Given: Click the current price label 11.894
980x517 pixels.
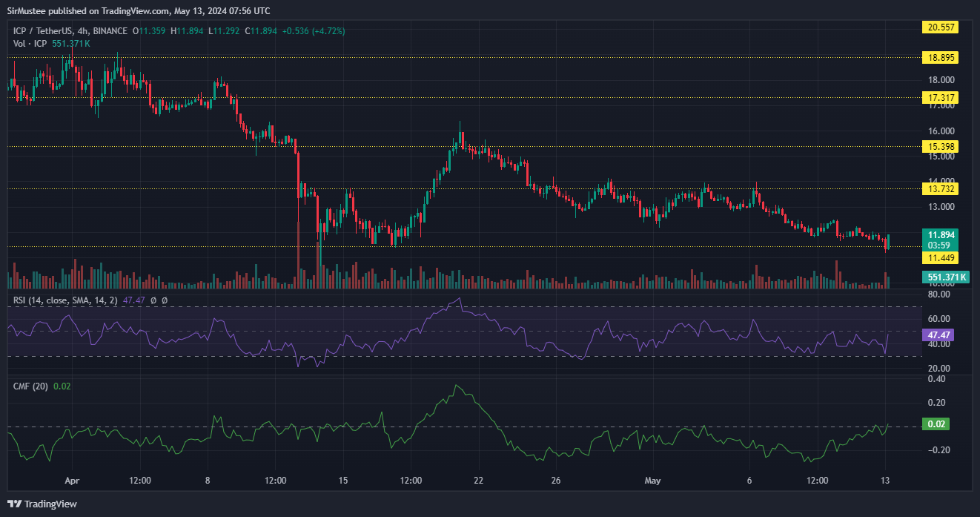Looking at the screenshot, I should pos(941,234).
